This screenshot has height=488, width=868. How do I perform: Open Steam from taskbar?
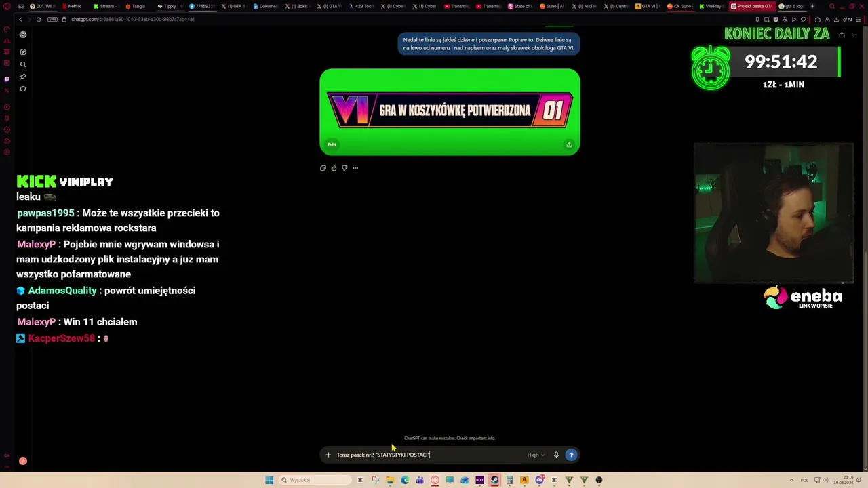[x=494, y=480]
